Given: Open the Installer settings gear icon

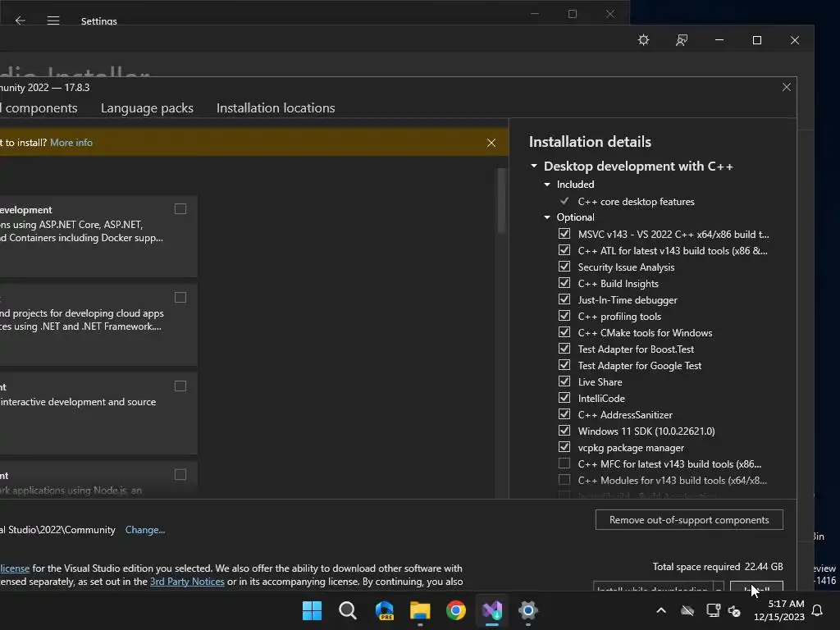Looking at the screenshot, I should coord(643,40).
